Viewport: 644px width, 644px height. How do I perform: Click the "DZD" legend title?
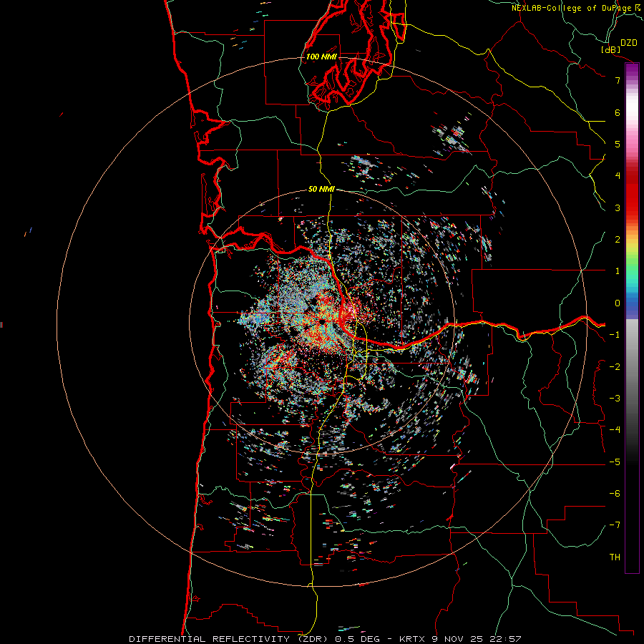629,43
